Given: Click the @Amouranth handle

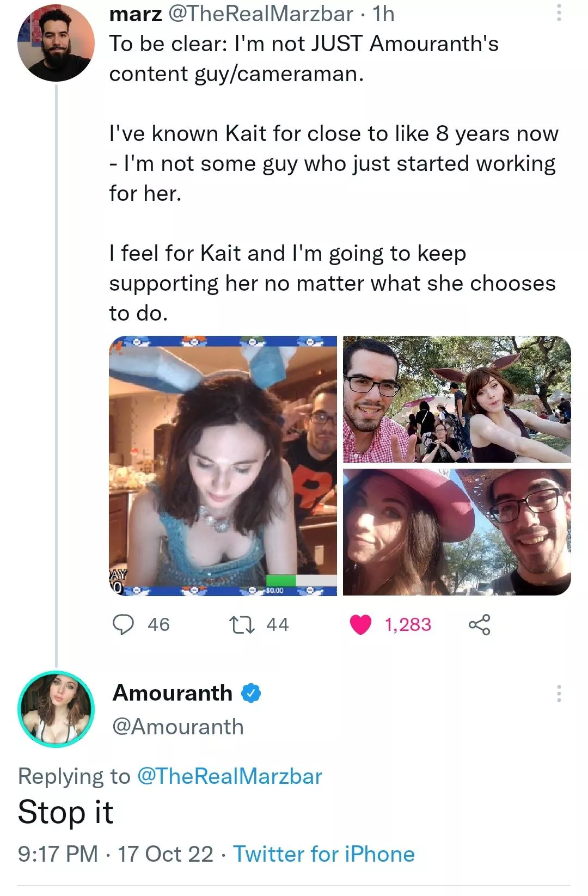Looking at the screenshot, I should point(178,727).
